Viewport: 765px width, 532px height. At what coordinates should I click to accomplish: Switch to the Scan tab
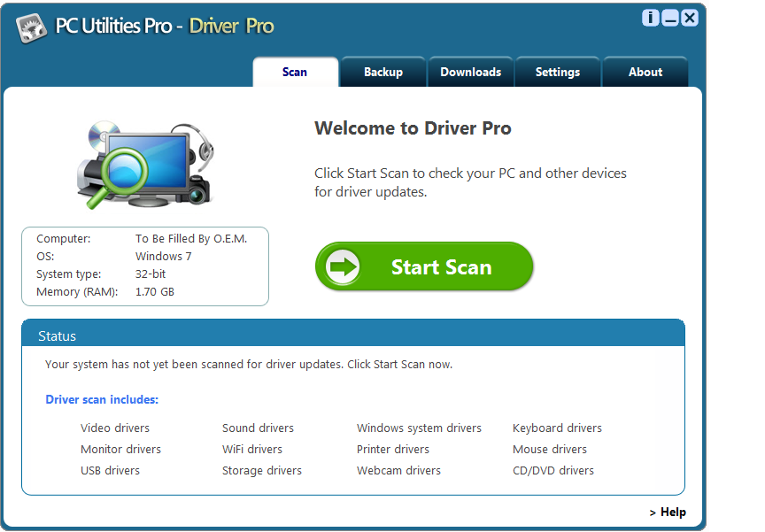pyautogui.click(x=295, y=73)
